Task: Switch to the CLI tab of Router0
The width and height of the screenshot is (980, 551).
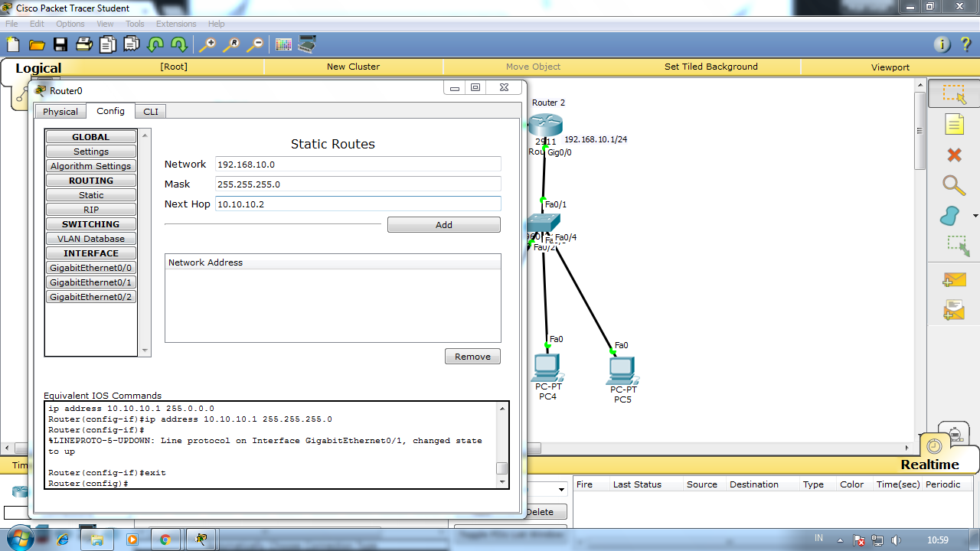Action: [x=150, y=111]
